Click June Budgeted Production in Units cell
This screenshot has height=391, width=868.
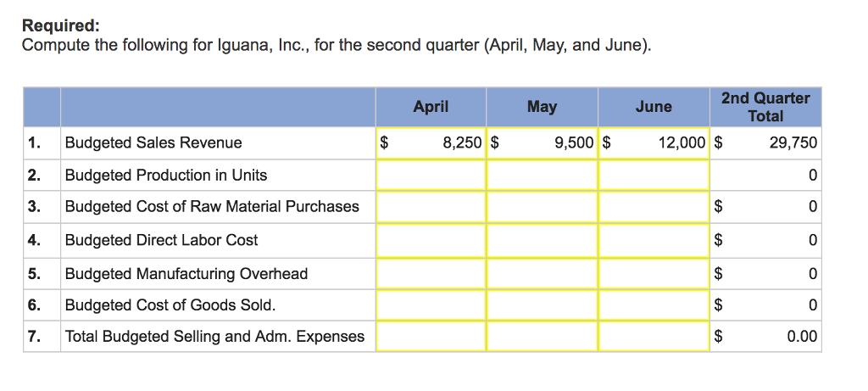(x=654, y=176)
